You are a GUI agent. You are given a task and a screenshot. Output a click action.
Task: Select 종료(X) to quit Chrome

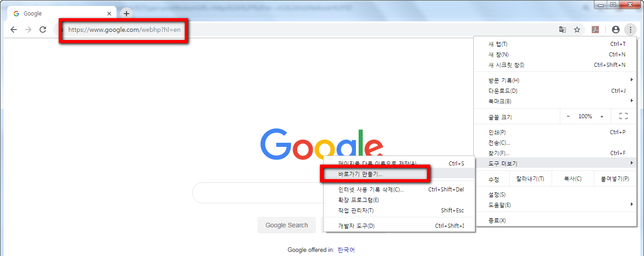click(x=555, y=221)
